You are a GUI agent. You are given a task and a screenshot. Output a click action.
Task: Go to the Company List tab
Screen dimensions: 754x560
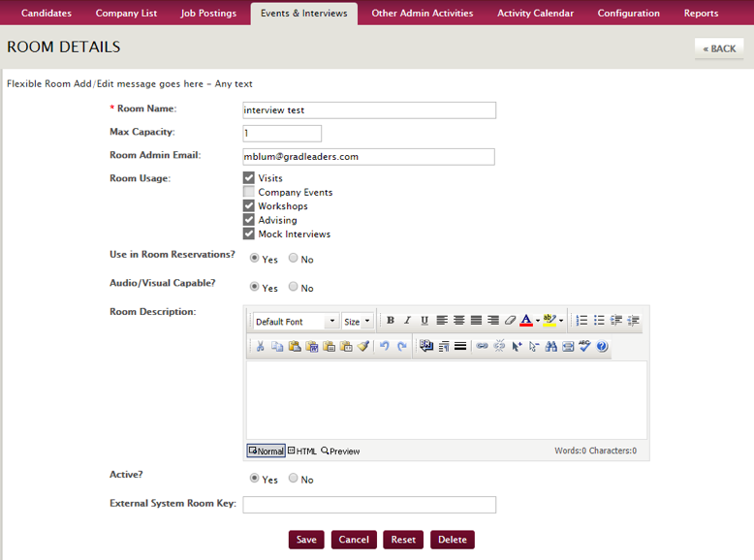pyautogui.click(x=126, y=13)
